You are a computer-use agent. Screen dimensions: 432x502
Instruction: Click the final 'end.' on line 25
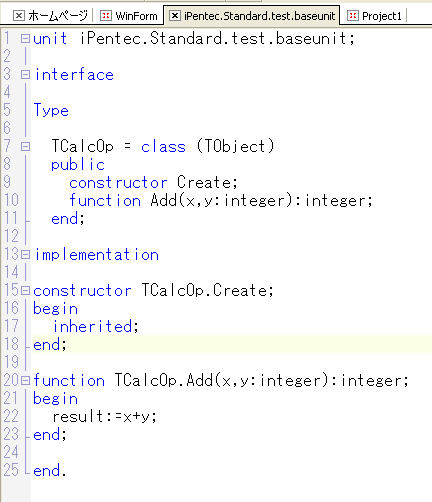pyautogui.click(x=50, y=470)
